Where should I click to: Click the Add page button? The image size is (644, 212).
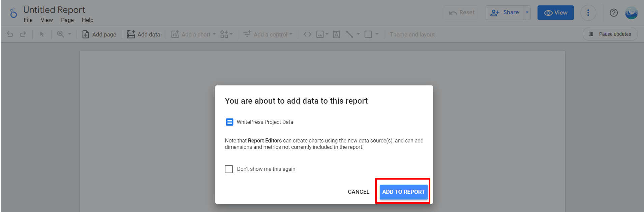point(99,34)
